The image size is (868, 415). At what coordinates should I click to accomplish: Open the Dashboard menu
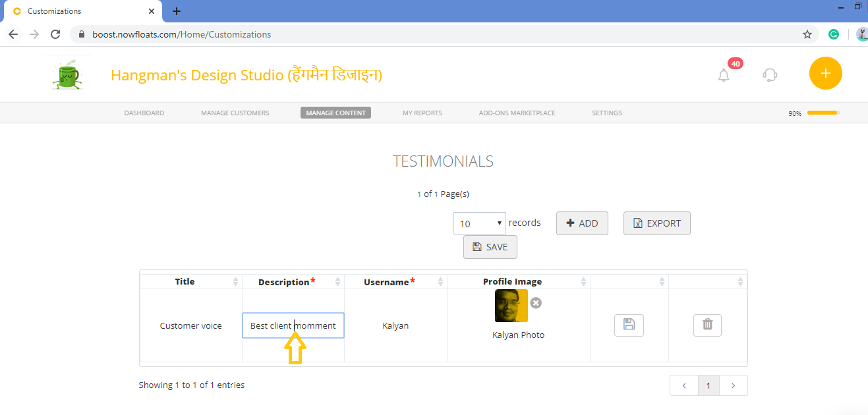click(x=144, y=113)
